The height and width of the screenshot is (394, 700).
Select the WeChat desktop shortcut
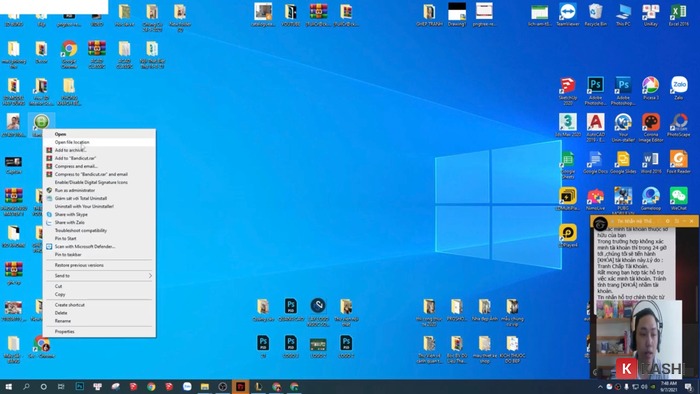coord(678,199)
